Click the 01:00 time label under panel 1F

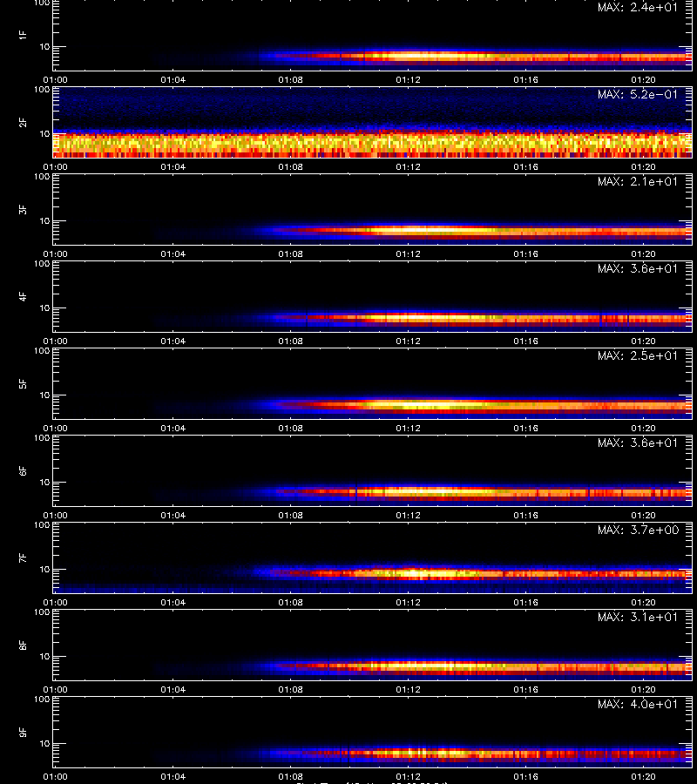(x=55, y=79)
